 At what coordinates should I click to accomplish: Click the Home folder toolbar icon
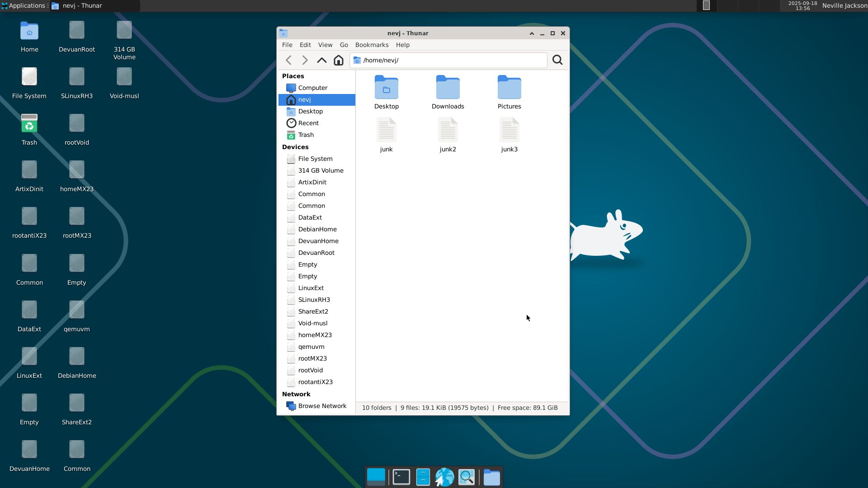point(338,60)
